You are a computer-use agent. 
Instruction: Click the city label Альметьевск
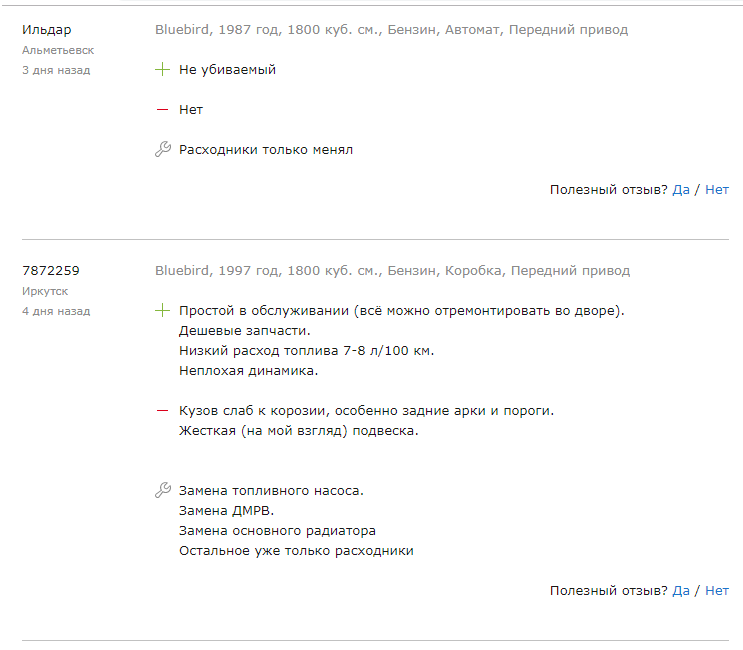pyautogui.click(x=58, y=50)
